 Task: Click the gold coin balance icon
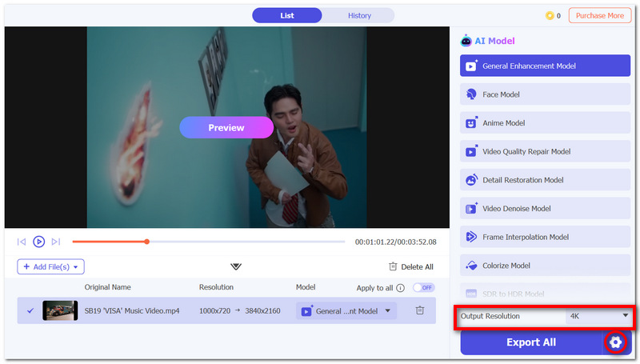[550, 15]
